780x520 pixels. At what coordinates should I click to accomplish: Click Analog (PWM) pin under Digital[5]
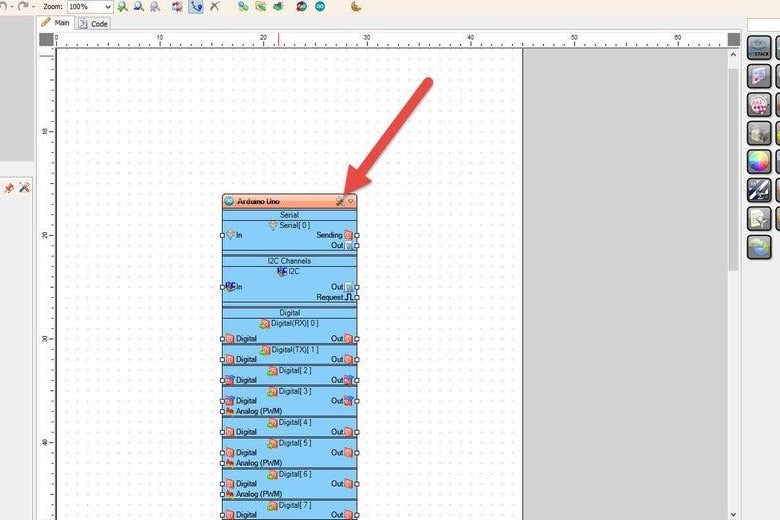tap(222, 463)
